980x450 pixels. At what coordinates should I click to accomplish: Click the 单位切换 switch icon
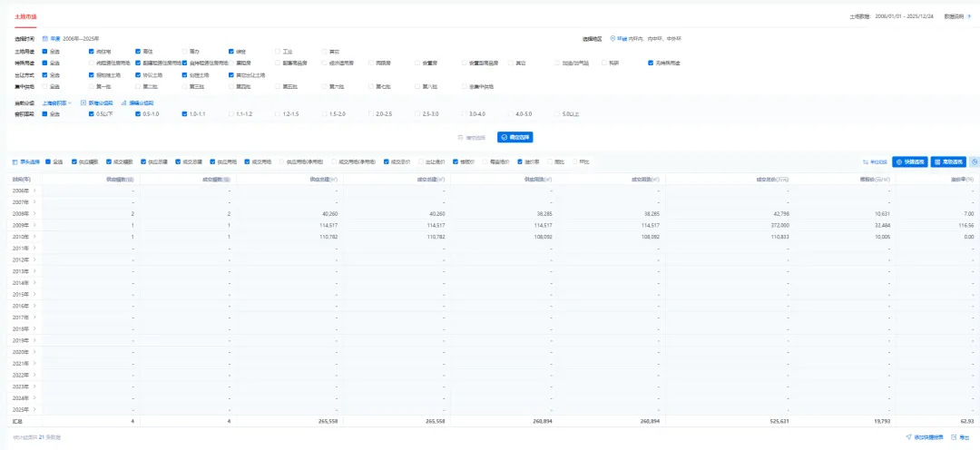pyautogui.click(x=866, y=161)
